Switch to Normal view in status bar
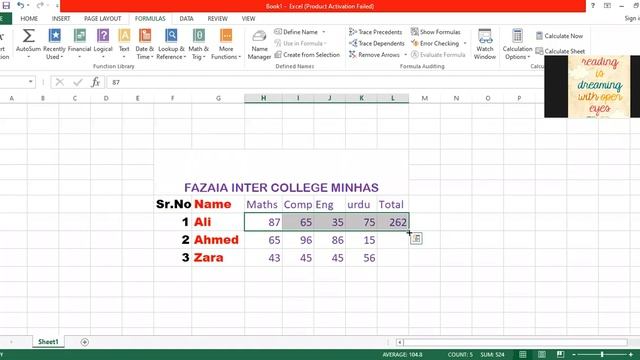 point(522,354)
